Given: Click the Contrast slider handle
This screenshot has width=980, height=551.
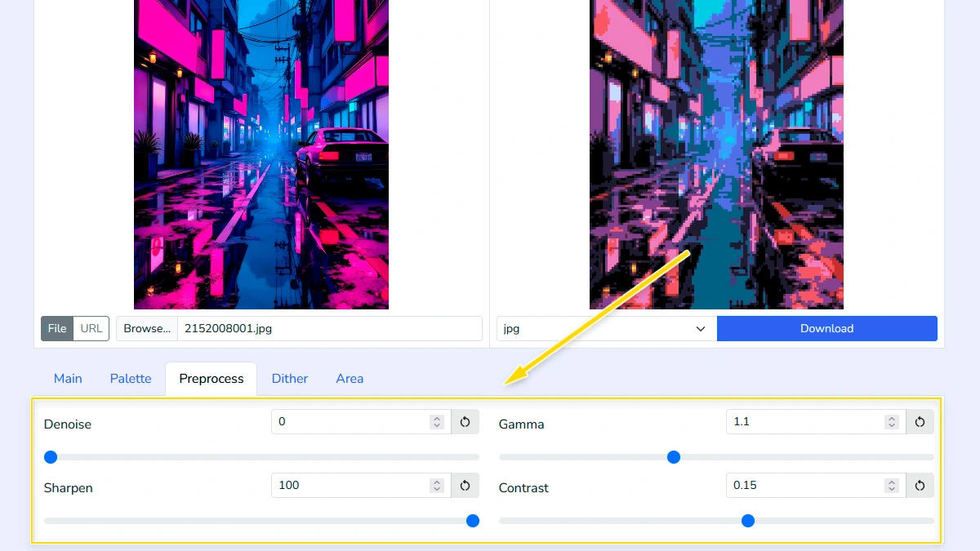Looking at the screenshot, I should point(748,521).
